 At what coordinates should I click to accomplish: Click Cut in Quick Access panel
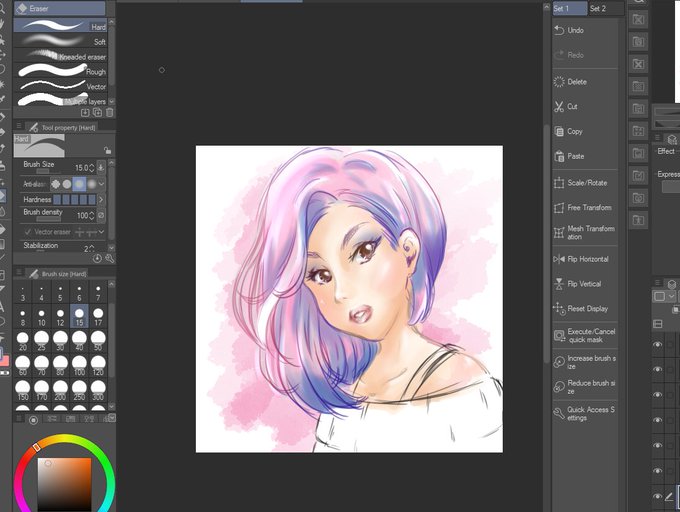[585, 106]
